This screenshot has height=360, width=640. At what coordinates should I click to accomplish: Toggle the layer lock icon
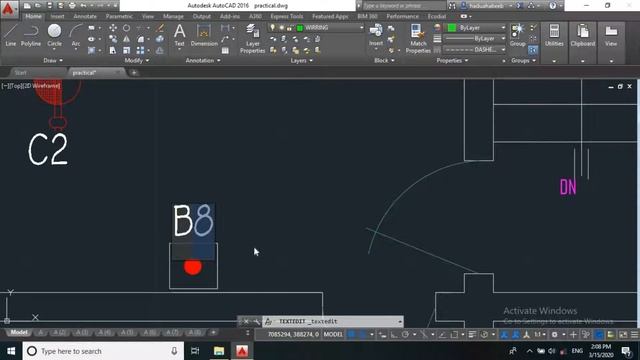[x=289, y=27]
